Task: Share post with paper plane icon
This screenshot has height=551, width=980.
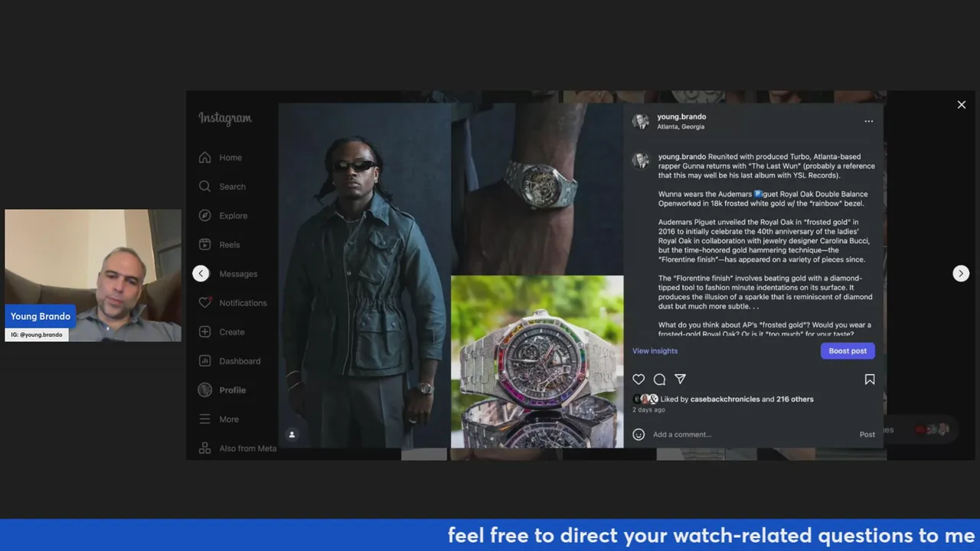Action: [x=680, y=379]
